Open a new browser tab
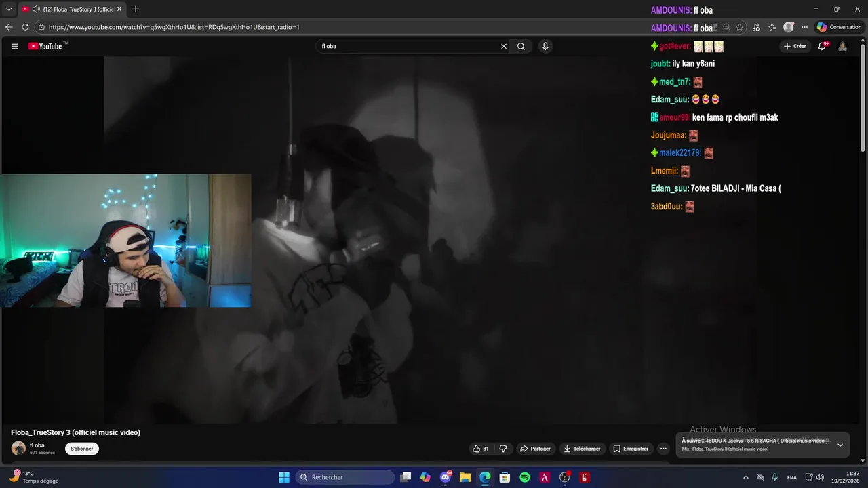The height and width of the screenshot is (488, 868). click(x=136, y=9)
